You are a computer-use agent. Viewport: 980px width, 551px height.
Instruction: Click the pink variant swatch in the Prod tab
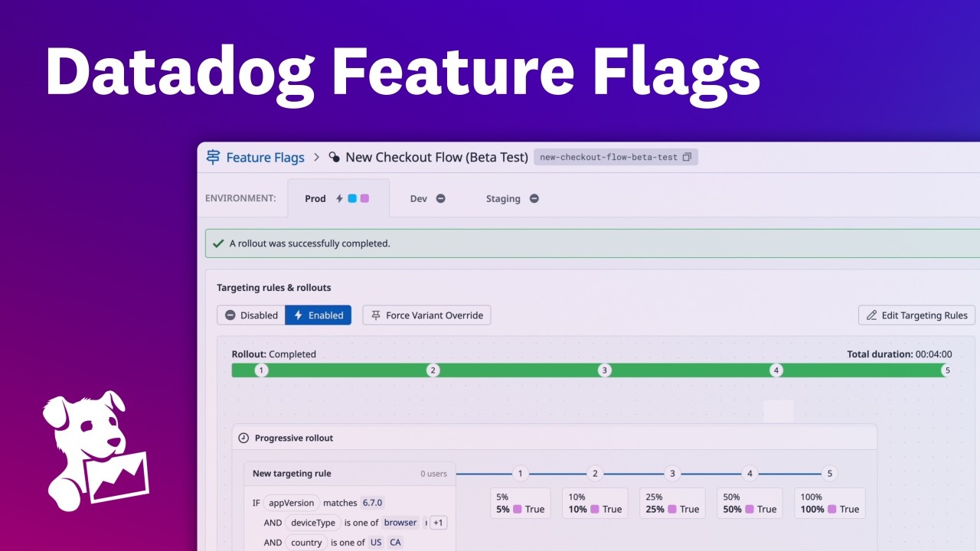click(x=364, y=198)
